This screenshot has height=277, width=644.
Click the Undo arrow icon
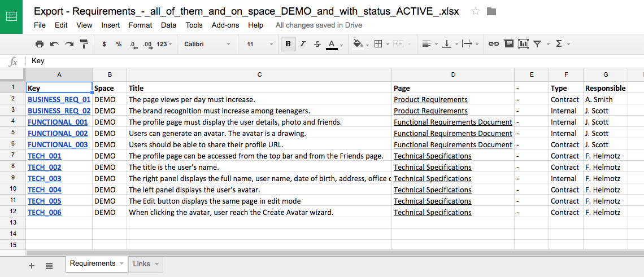point(54,44)
